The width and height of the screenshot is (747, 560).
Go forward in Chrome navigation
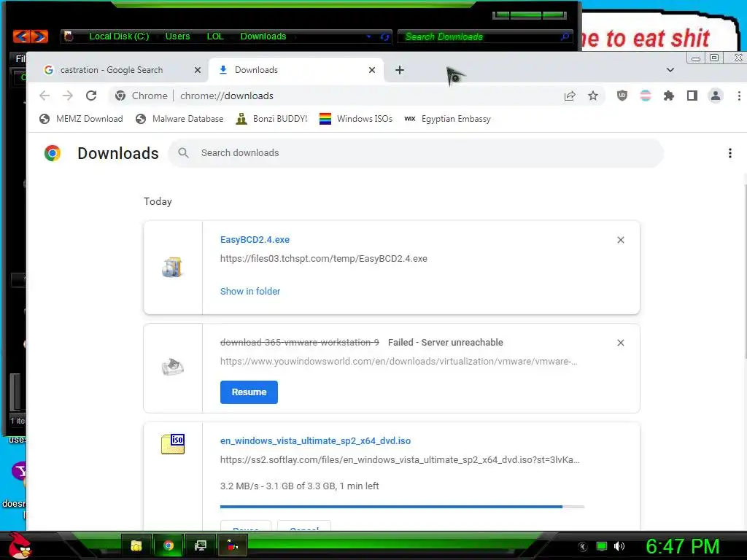[x=68, y=96]
